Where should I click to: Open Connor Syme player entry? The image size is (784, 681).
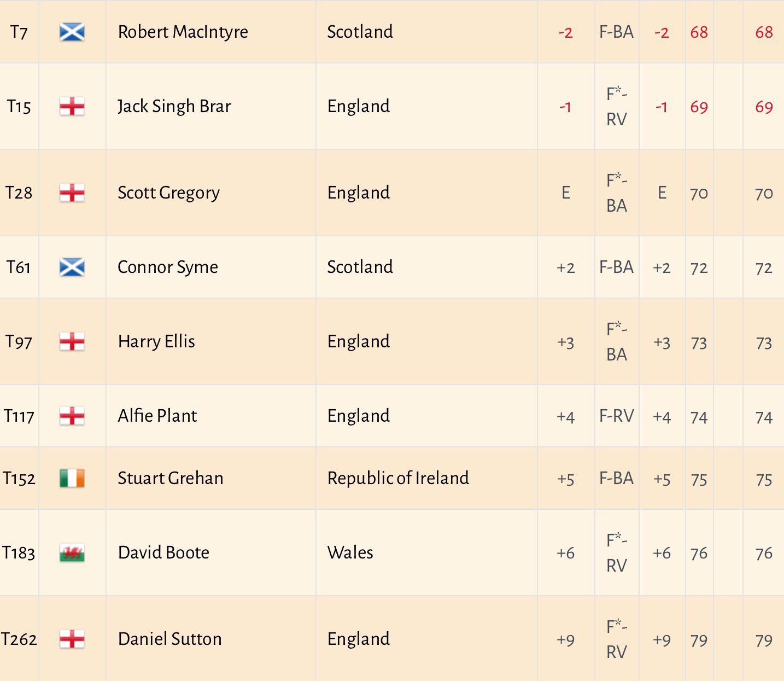coord(167,267)
